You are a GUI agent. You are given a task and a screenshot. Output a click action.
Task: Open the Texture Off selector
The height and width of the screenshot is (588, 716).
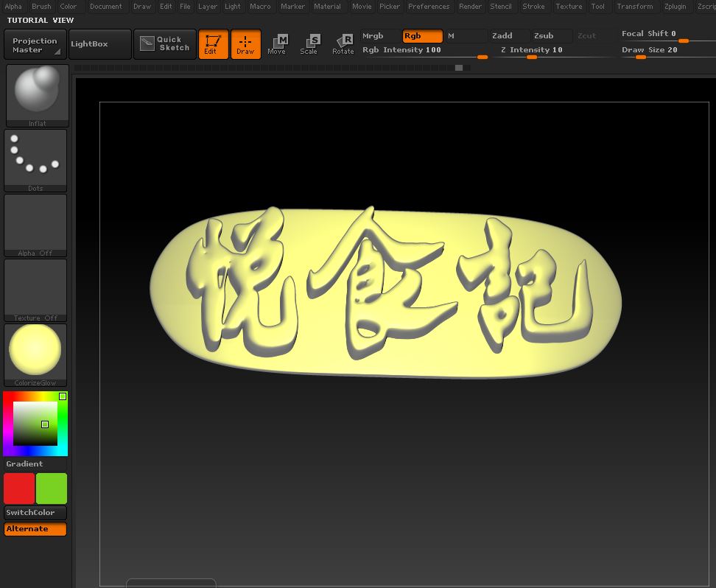[x=35, y=290]
